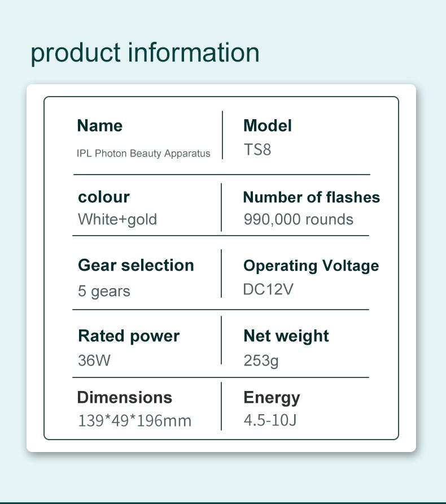Click the 'Net weight' label
This screenshot has width=446, height=504.
pos(286,336)
